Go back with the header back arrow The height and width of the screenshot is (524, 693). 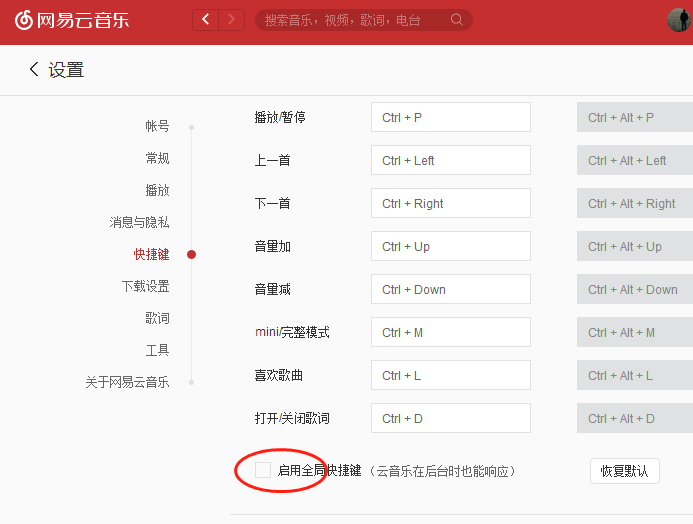(x=206, y=20)
